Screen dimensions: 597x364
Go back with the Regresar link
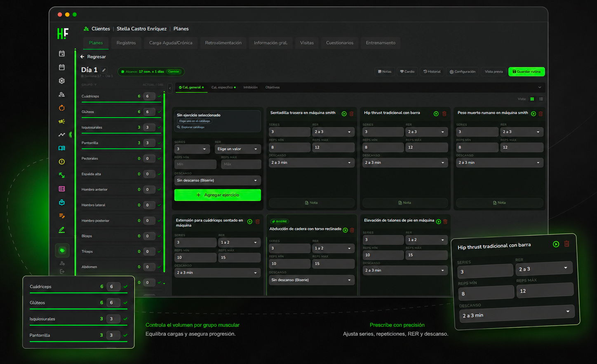93,57
